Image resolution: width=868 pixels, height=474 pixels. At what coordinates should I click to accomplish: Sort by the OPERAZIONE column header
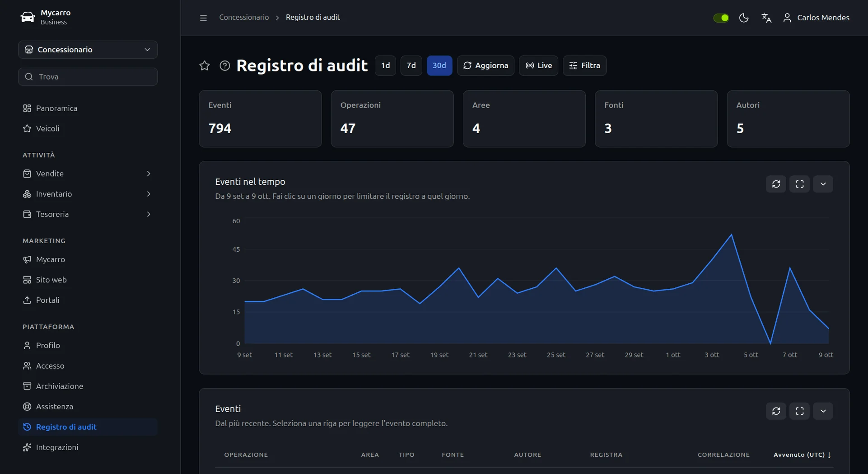246,455
